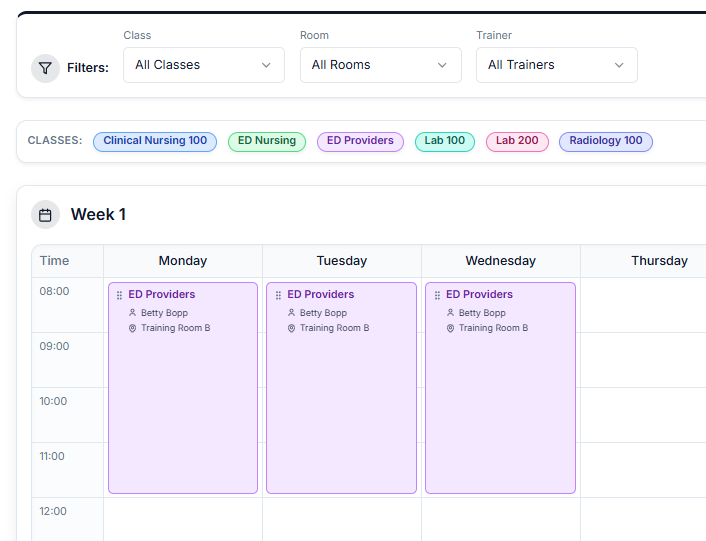Toggle the ED Providers class chip

pos(360,141)
